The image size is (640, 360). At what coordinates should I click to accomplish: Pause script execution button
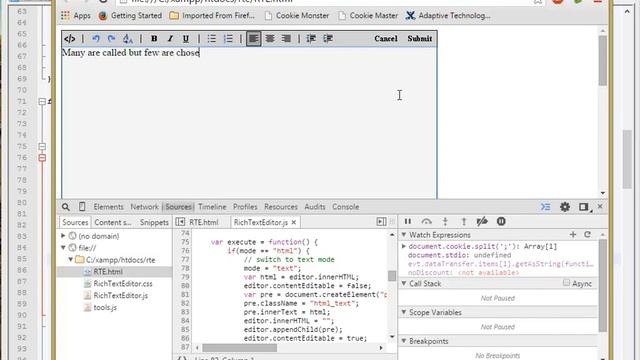(407, 221)
